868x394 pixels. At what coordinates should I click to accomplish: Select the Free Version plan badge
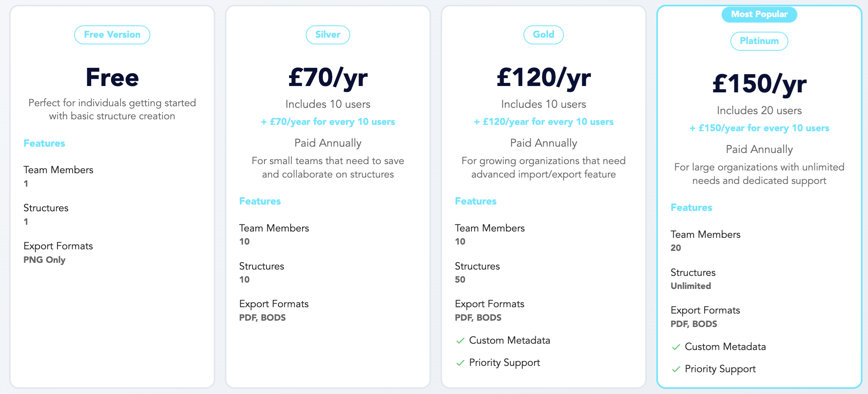(x=112, y=35)
